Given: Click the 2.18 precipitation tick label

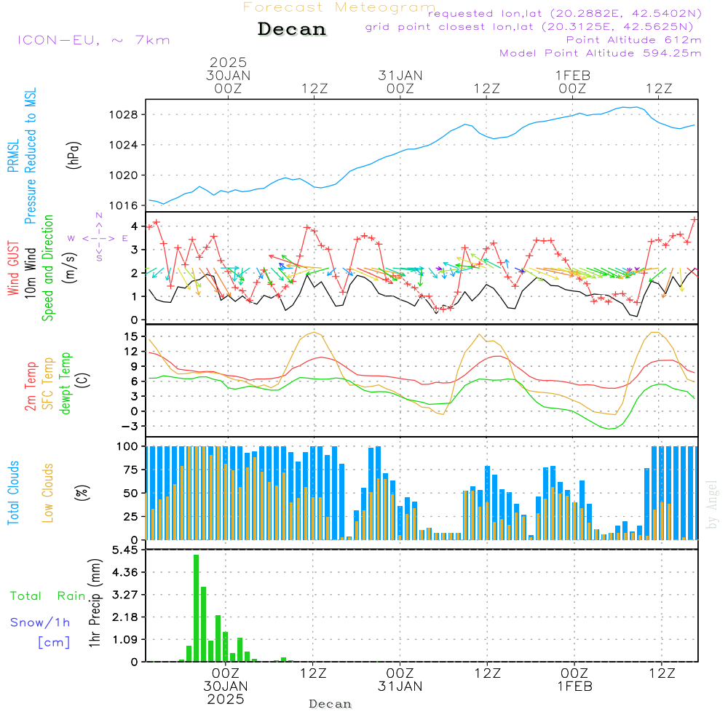Looking at the screenshot, I should [125, 617].
